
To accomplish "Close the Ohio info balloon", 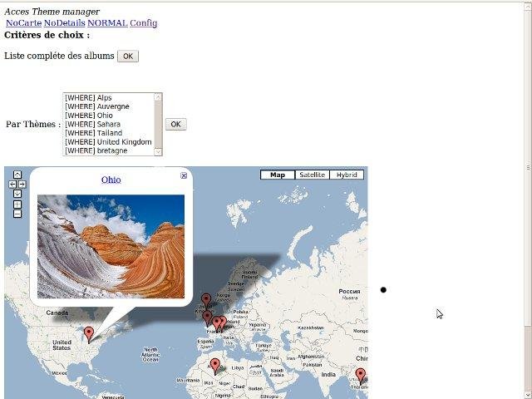I will click(184, 175).
